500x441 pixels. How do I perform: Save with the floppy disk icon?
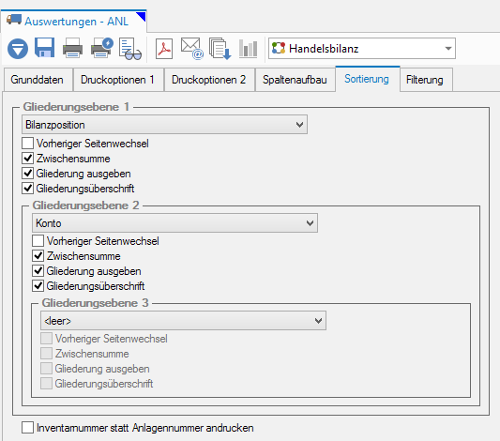tap(45, 48)
